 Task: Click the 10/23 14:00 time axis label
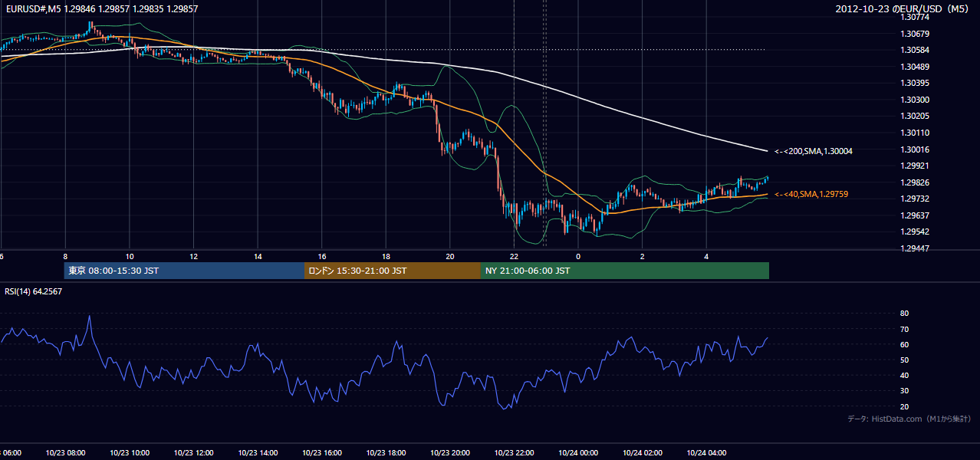[258, 453]
